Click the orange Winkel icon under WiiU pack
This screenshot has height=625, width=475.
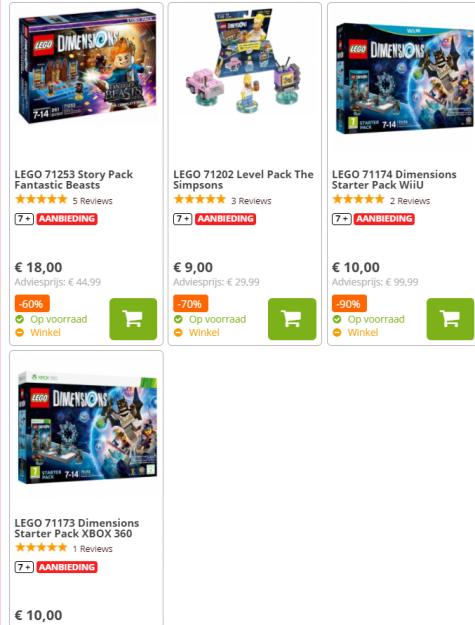337,332
